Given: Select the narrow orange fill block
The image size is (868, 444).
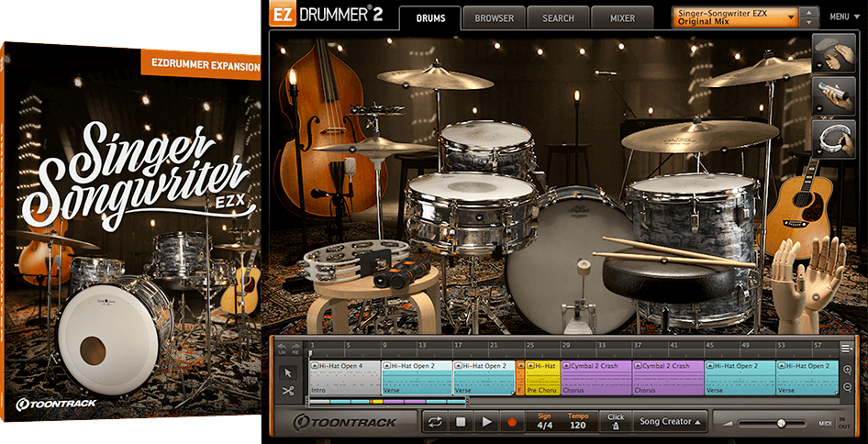Looking at the screenshot, I should coord(520,378).
